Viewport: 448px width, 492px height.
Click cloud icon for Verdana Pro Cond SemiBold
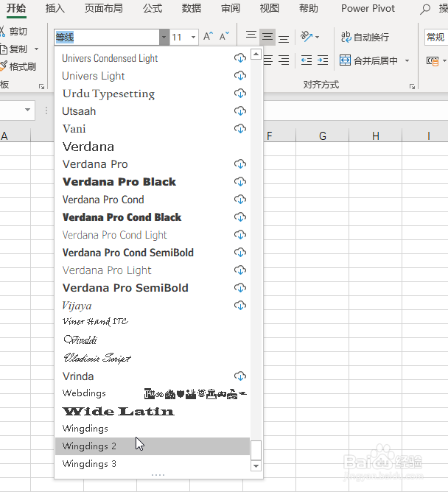click(240, 253)
